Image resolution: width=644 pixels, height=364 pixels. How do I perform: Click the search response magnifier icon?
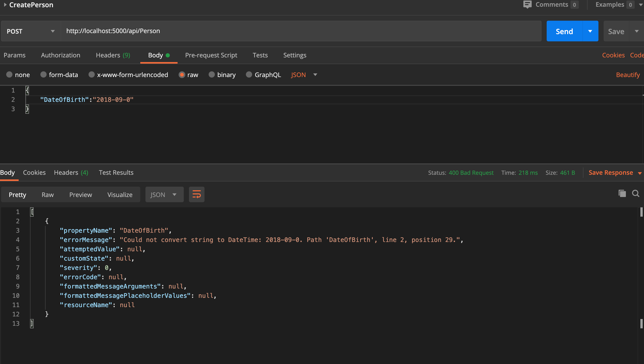pyautogui.click(x=635, y=193)
